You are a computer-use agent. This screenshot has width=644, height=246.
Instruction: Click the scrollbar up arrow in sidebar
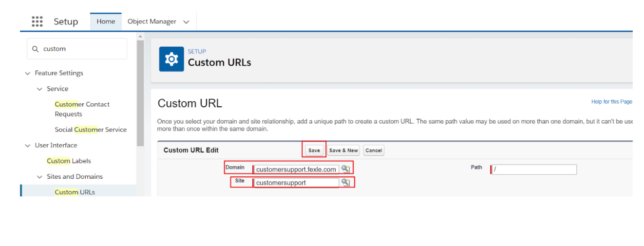point(140,37)
